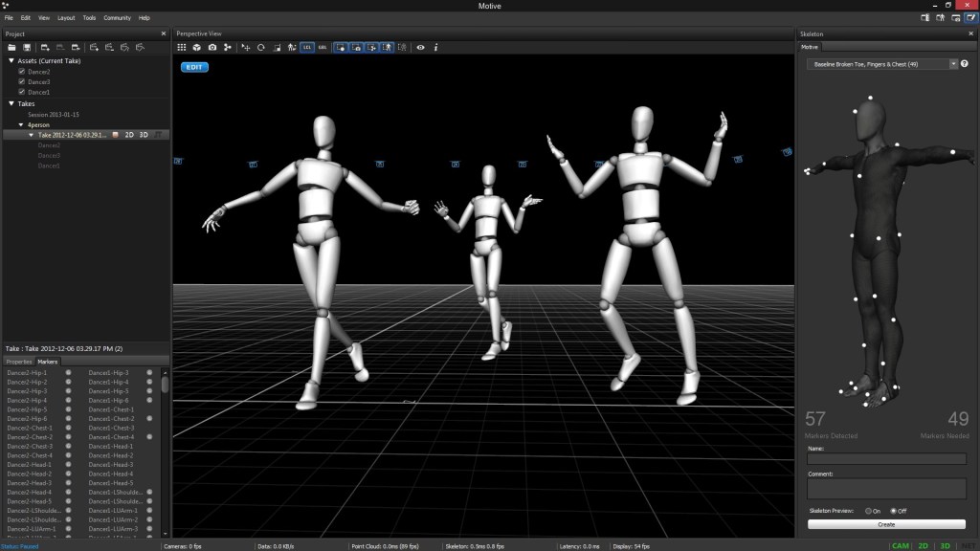Click the open folder icon in Project toolbar
The width and height of the screenshot is (980, 551).
tap(11, 47)
